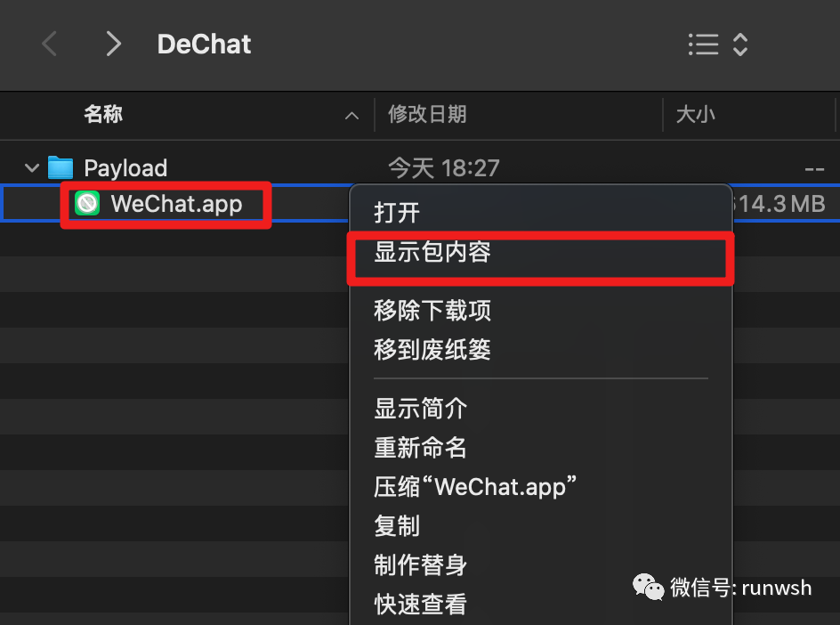Screen dimensions: 840x625
Task: Click the list view icon
Action: (703, 44)
